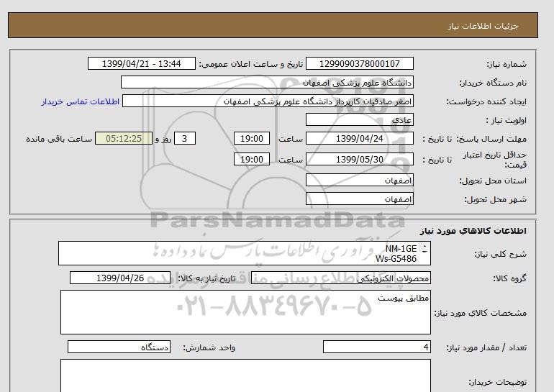Click the request creator field اصغر صادقیان
The image size is (554, 392).
268,101
